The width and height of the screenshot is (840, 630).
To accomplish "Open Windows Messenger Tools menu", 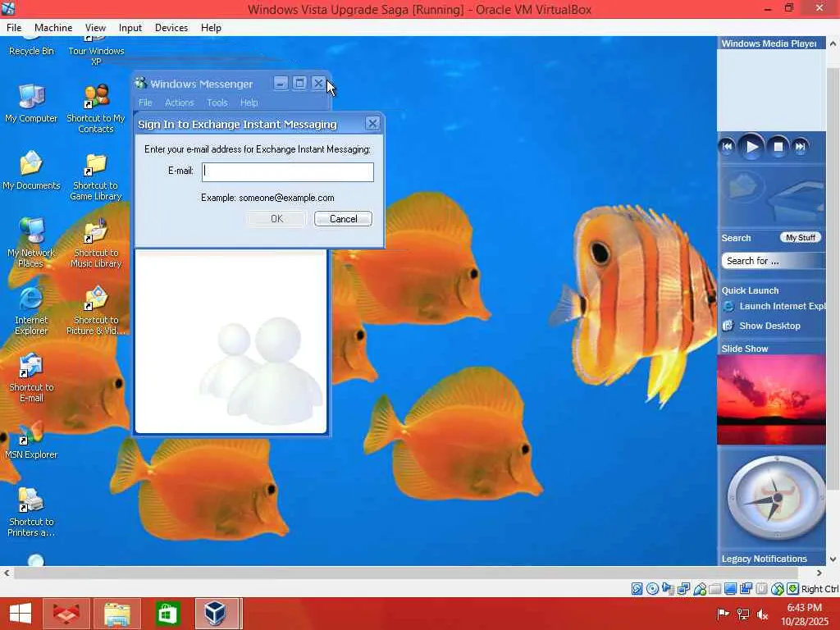I will tap(217, 103).
